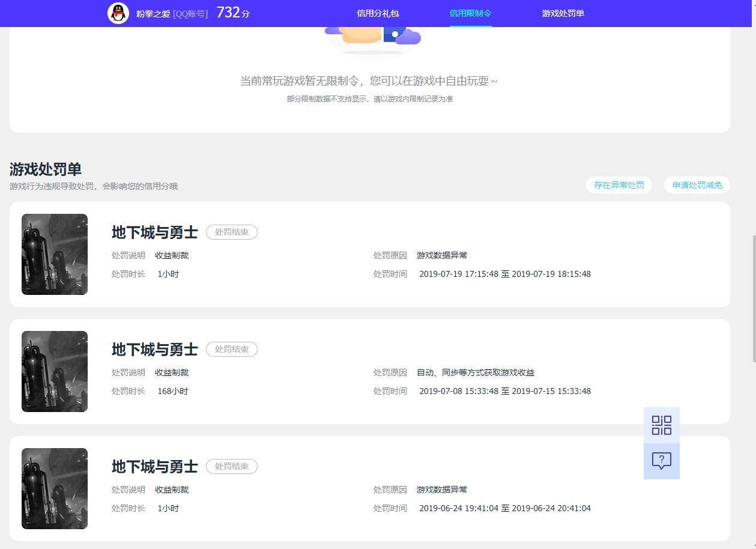This screenshot has height=549, width=756.
Task: Click the 申请处罚减免 button
Action: click(697, 185)
